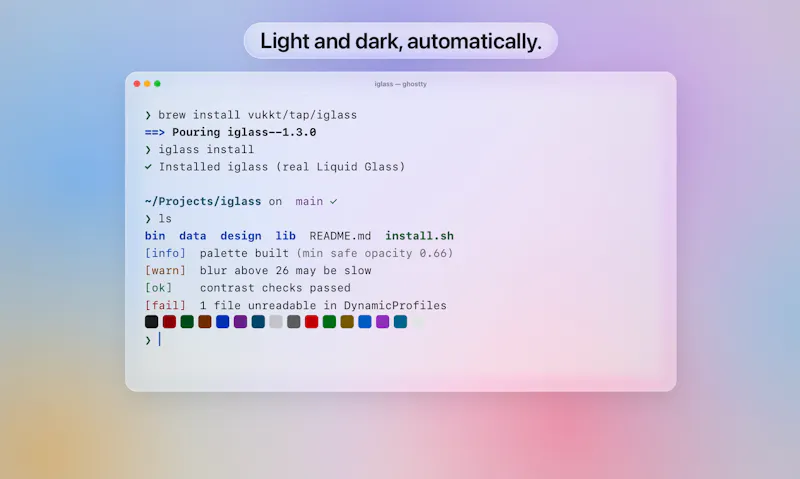Image resolution: width=800 pixels, height=479 pixels.
Task: Click the "~/Projects/iglass" path in prompt
Action: click(x=203, y=201)
